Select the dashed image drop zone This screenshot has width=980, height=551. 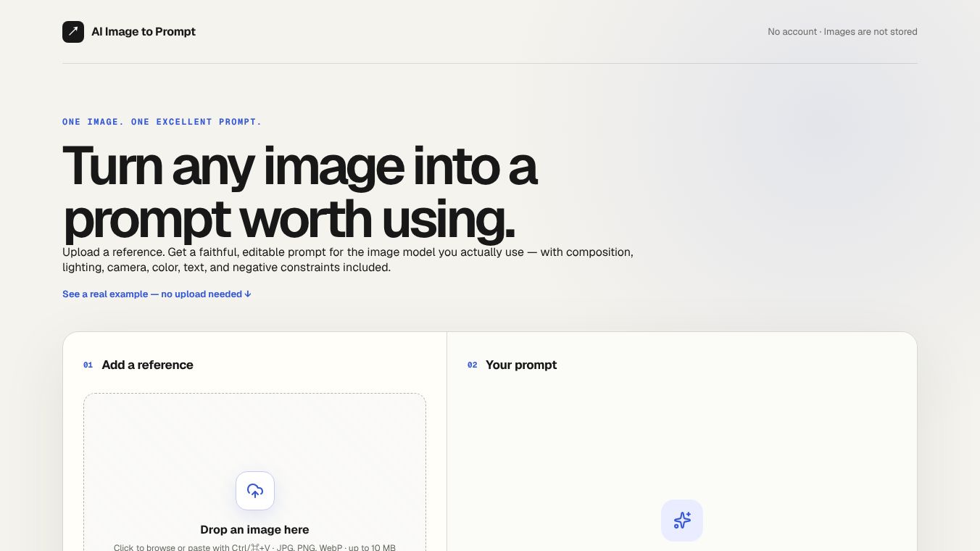255,472
